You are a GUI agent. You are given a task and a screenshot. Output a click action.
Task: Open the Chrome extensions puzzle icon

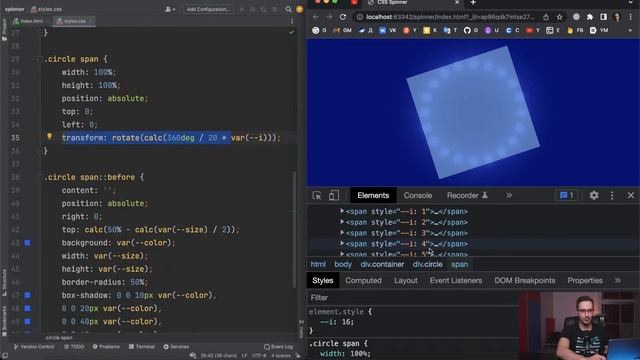click(x=590, y=17)
